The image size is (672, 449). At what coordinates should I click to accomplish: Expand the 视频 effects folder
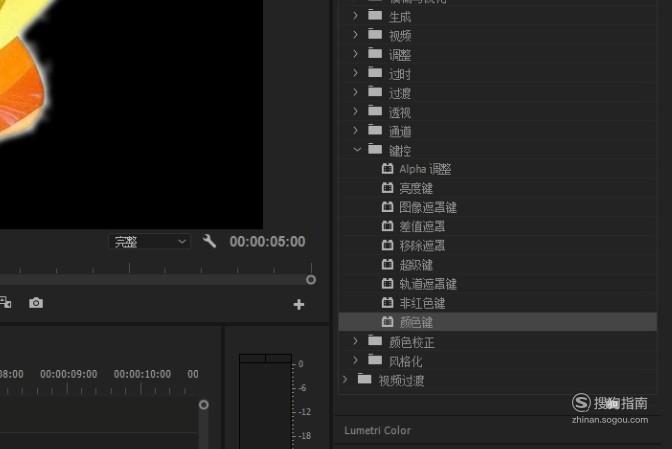[x=355, y=34]
